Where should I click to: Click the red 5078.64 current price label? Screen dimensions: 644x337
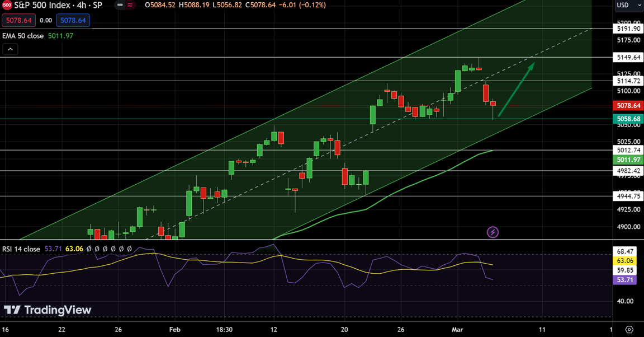pos(628,106)
